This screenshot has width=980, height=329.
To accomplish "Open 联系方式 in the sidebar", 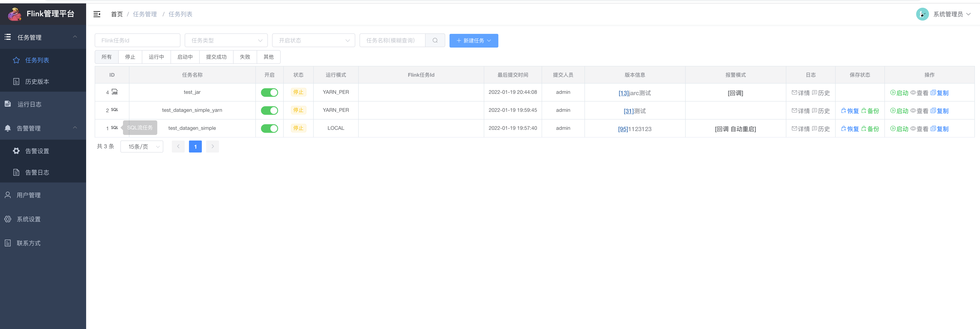I will pyautogui.click(x=43, y=243).
